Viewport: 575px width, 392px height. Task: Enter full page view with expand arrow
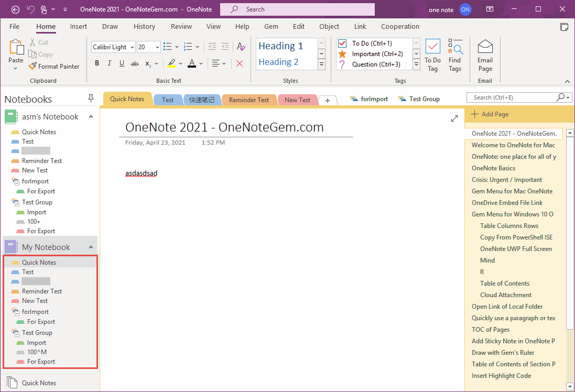point(454,118)
